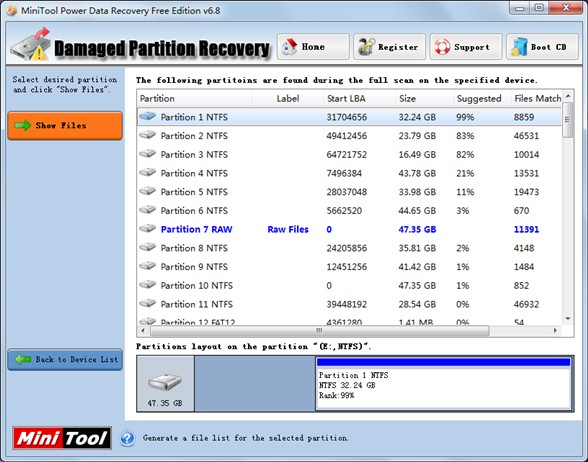
Task: Sort by the Suggested column header
Action: pos(482,99)
